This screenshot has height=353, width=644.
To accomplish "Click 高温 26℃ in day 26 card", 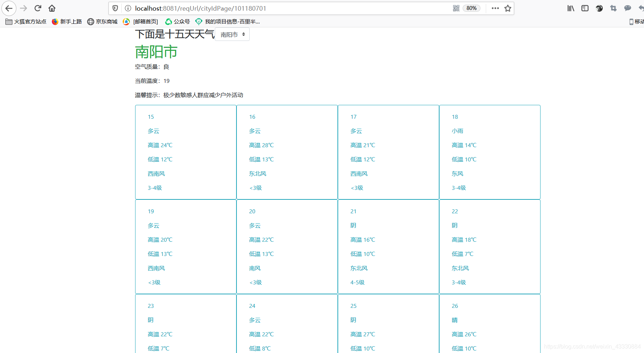I will click(x=464, y=334).
